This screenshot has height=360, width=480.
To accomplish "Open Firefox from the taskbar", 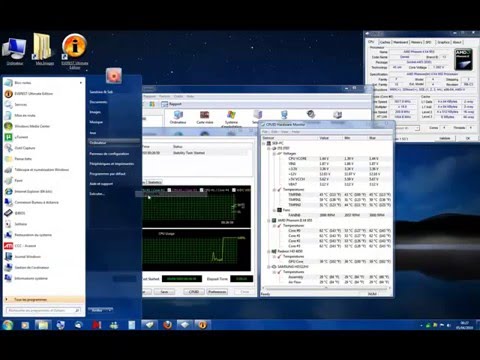I will click(x=167, y=324).
